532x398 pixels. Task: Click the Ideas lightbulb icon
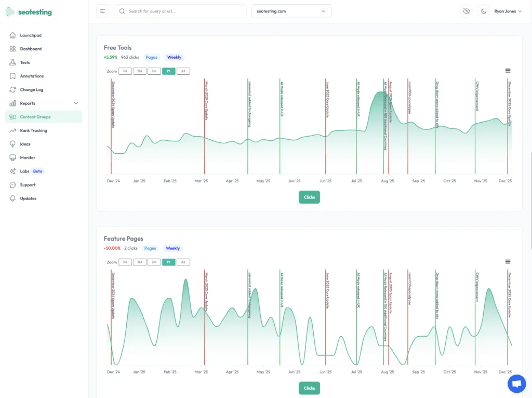[x=12, y=144]
